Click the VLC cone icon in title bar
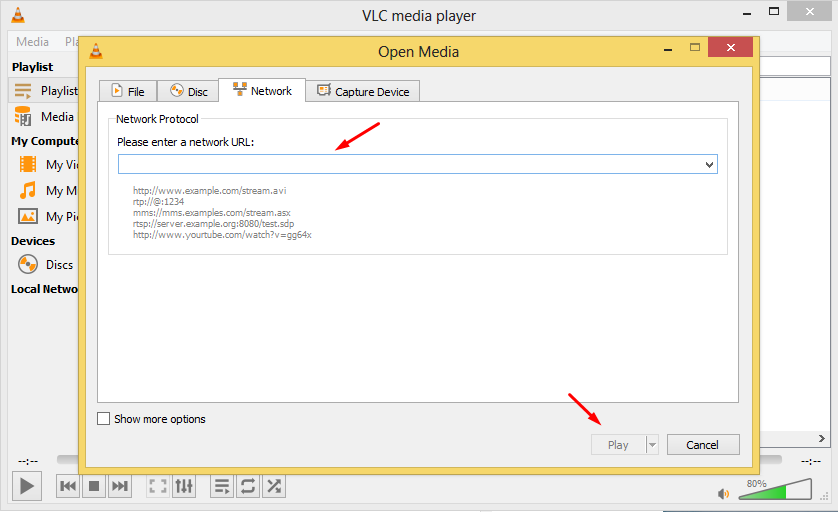 18,15
